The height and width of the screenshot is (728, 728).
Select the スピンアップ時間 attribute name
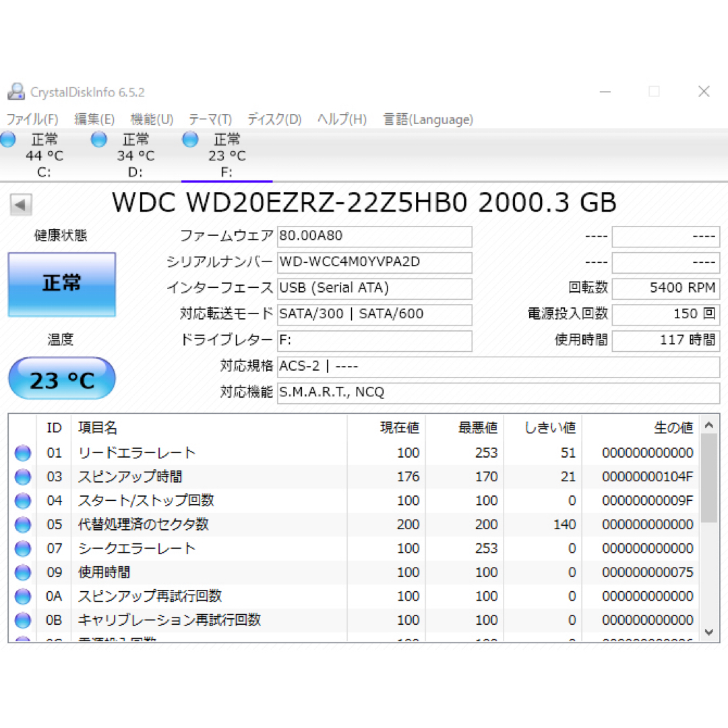(x=130, y=477)
